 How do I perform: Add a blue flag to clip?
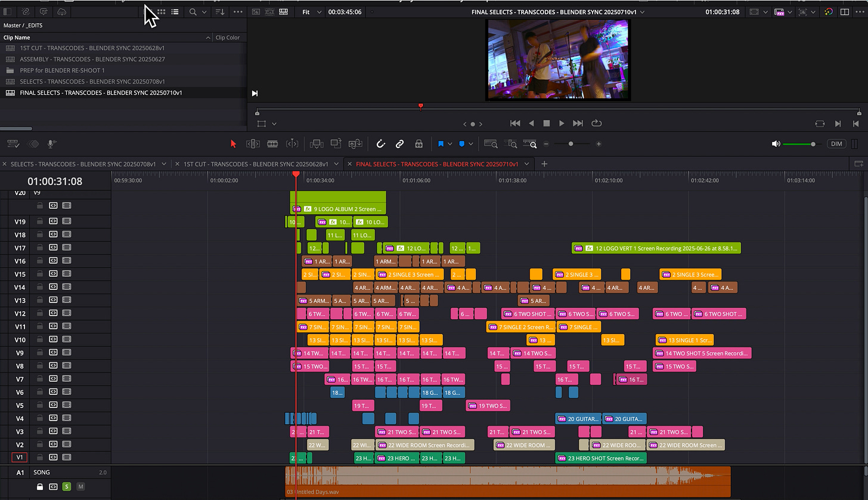tap(441, 144)
